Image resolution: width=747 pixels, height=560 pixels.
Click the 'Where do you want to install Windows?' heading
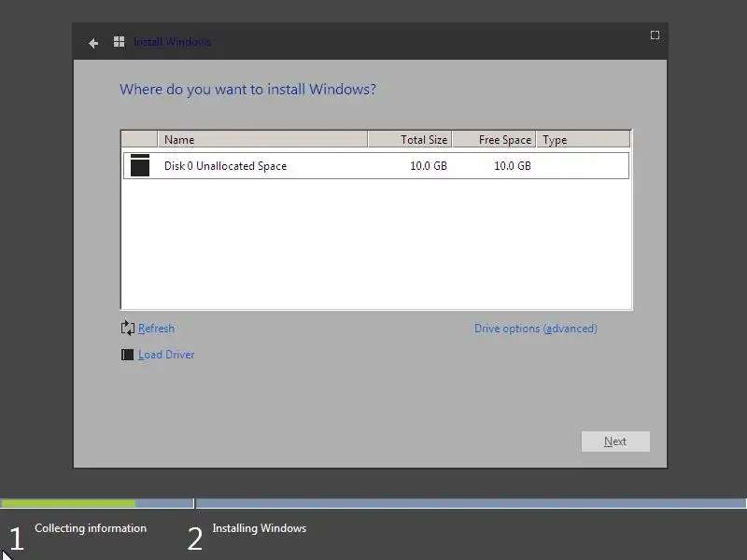[247, 90]
